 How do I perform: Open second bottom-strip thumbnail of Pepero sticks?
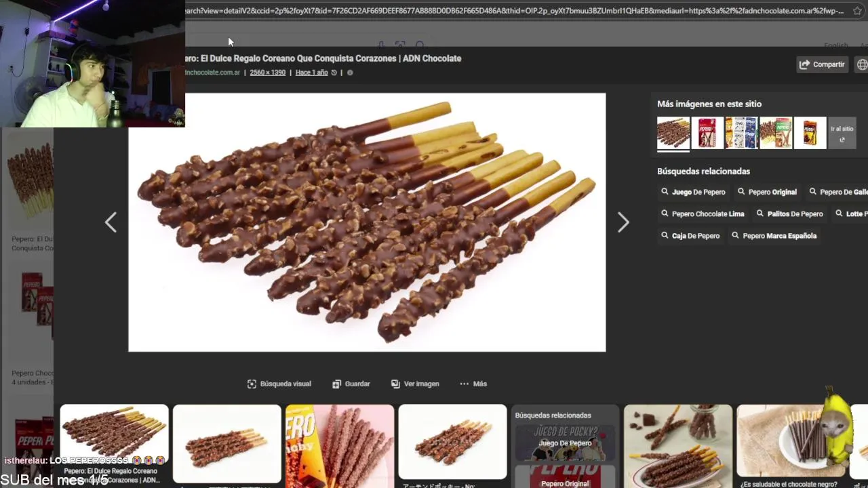coord(226,443)
